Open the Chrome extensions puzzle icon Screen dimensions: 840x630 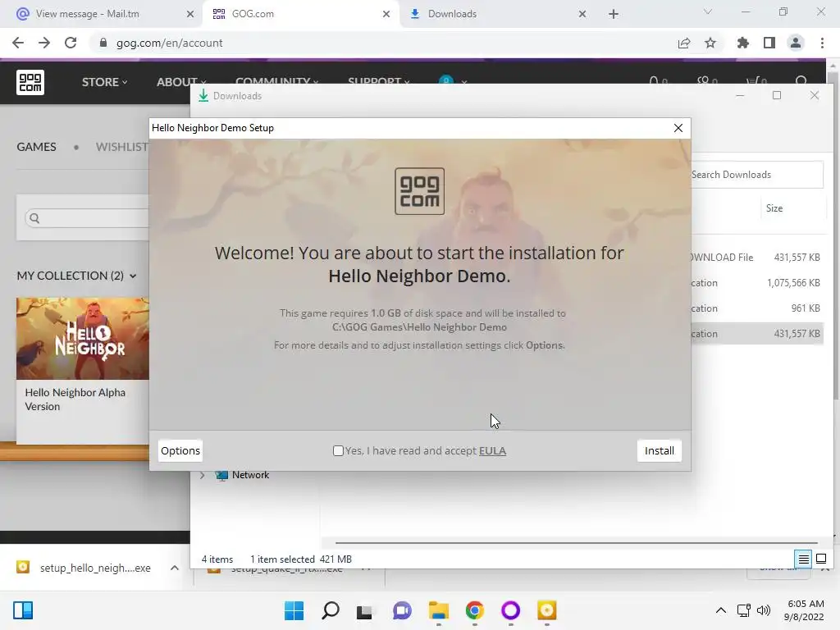click(742, 43)
